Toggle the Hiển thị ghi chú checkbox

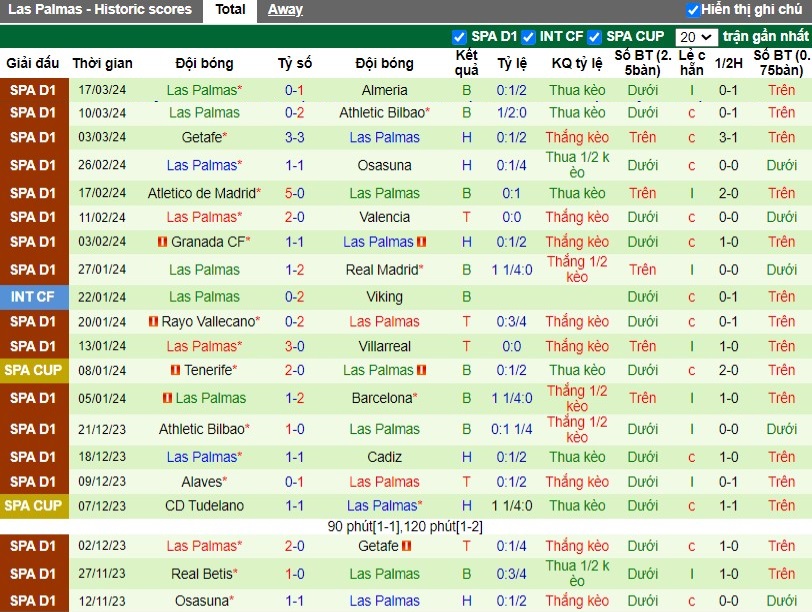coord(692,10)
